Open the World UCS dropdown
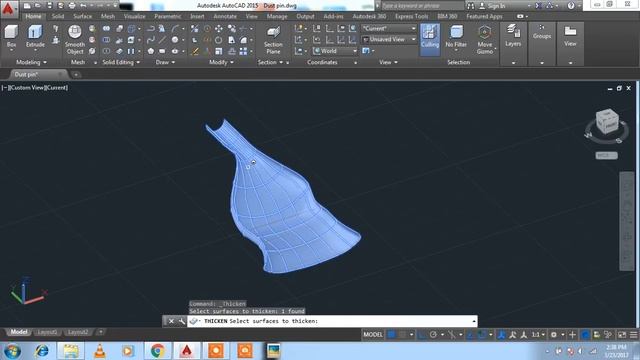Screen dimensions: 640x360 click(335, 51)
